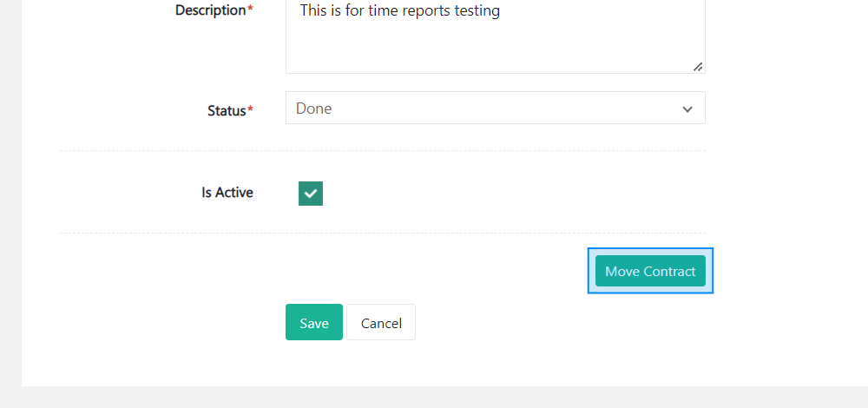Click the red asterisk beside Status

click(251, 110)
